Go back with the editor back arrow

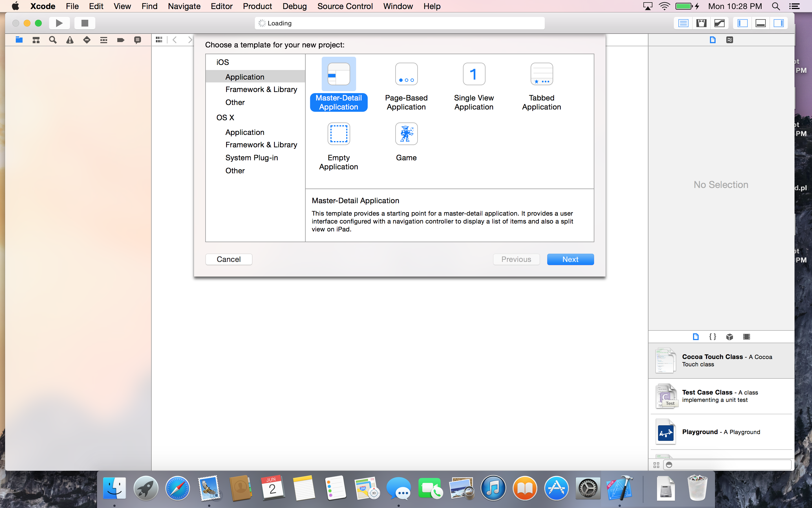coord(175,40)
